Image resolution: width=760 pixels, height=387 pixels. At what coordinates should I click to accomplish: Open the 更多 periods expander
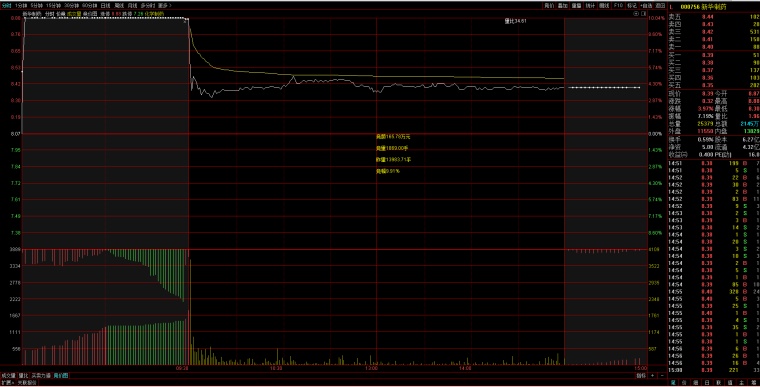pos(164,5)
